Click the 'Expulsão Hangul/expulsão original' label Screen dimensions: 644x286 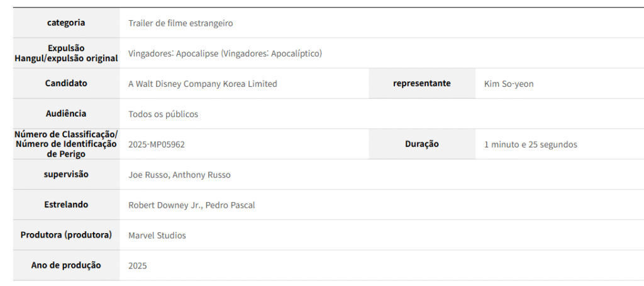66,53
